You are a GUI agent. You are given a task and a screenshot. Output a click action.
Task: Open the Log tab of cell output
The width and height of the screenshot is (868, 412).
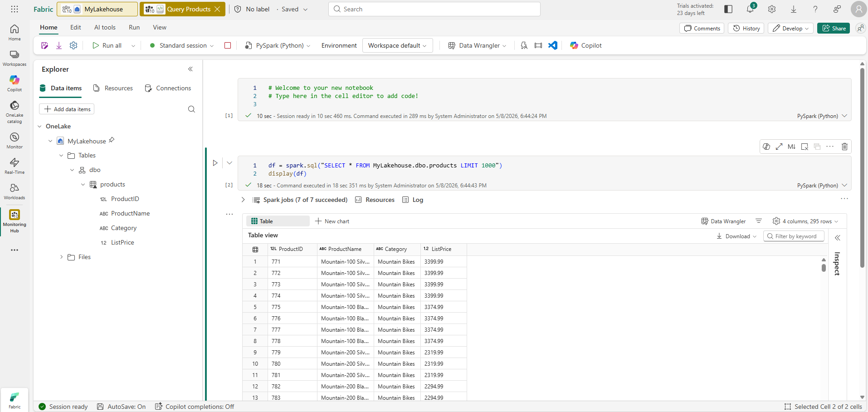point(413,200)
